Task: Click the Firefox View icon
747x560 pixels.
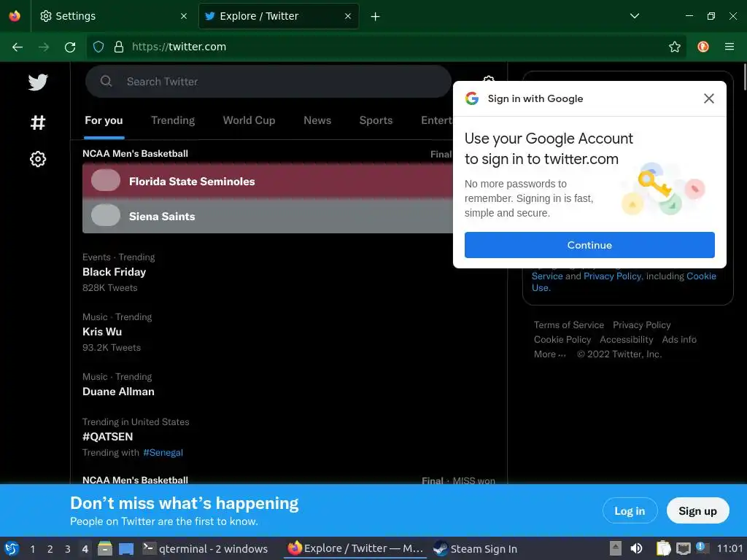Action: [15, 16]
